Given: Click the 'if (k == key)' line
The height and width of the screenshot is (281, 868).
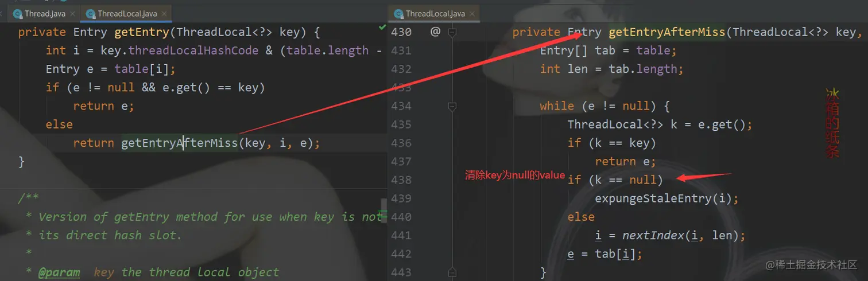Looking at the screenshot, I should [611, 143].
